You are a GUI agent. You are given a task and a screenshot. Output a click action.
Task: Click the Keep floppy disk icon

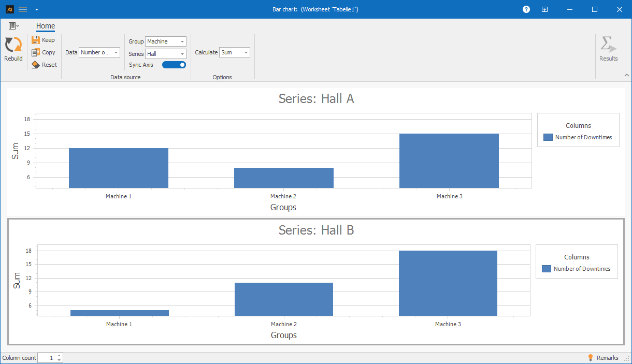pos(36,40)
